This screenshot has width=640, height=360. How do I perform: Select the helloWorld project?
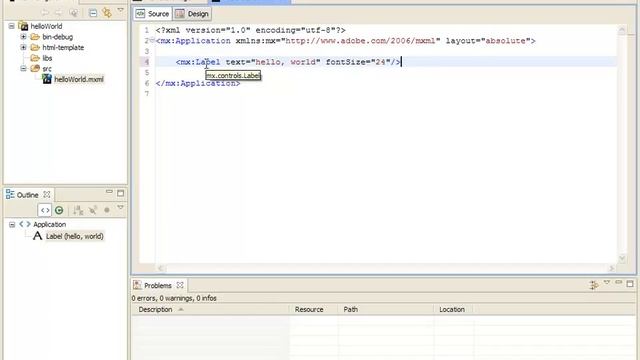46,26
